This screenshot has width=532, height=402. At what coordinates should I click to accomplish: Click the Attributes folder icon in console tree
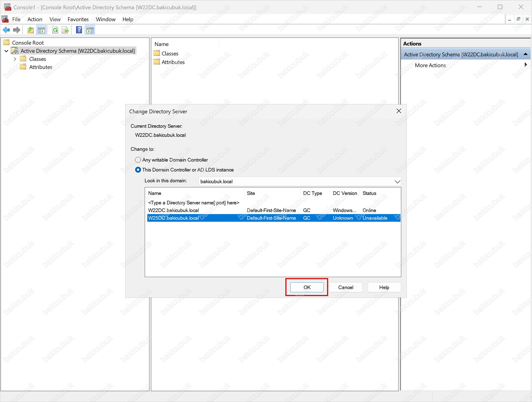23,67
